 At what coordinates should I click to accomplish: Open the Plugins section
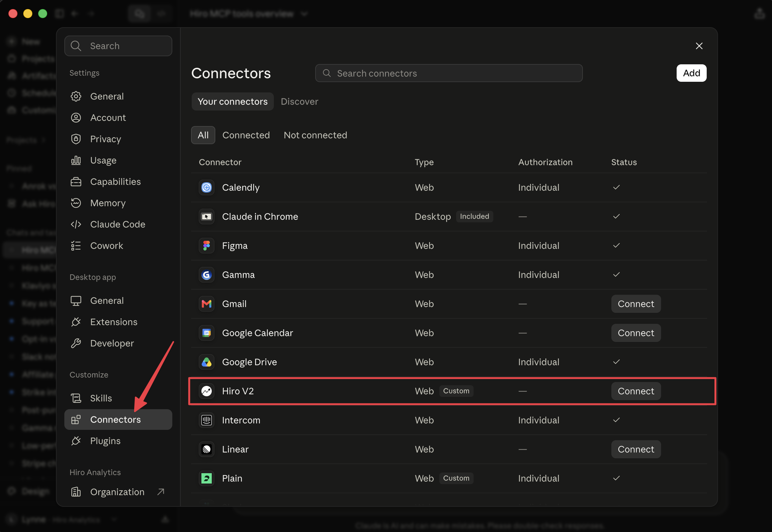pyautogui.click(x=118, y=441)
